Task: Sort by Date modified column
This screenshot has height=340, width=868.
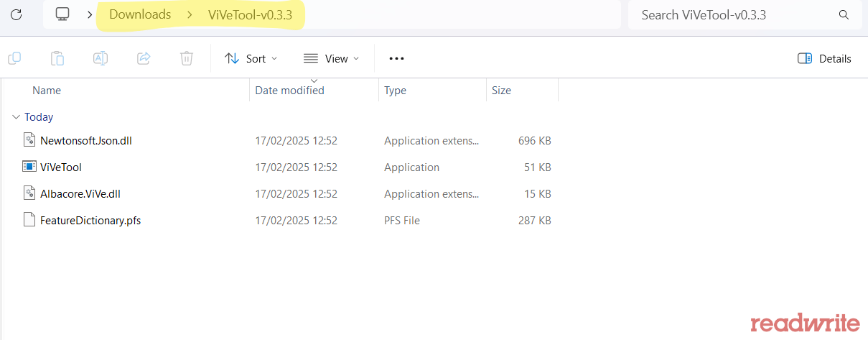Action: click(289, 90)
